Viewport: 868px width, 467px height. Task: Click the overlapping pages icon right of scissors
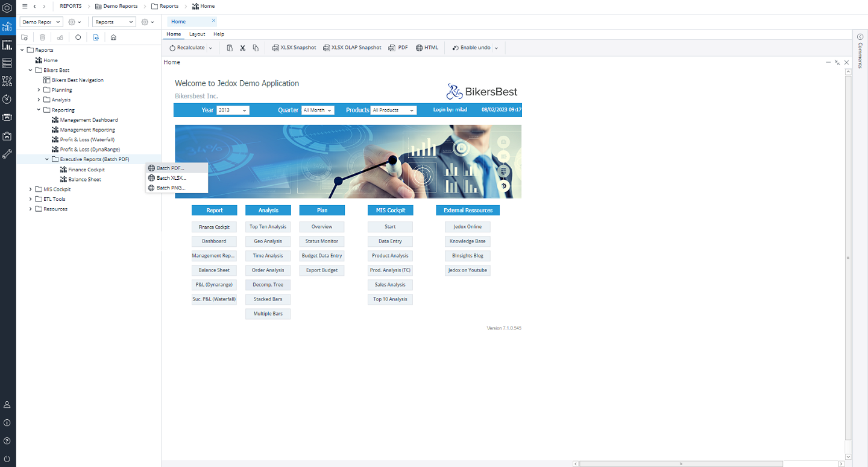(256, 48)
